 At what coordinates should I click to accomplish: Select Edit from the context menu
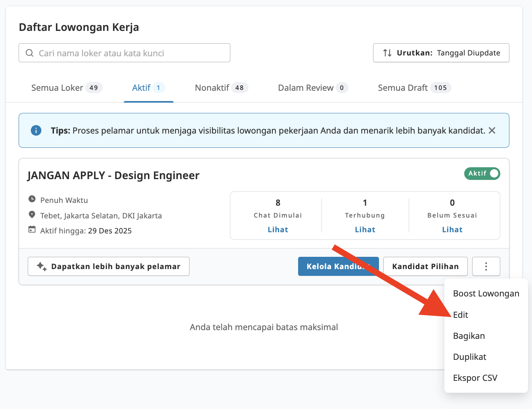click(x=461, y=315)
